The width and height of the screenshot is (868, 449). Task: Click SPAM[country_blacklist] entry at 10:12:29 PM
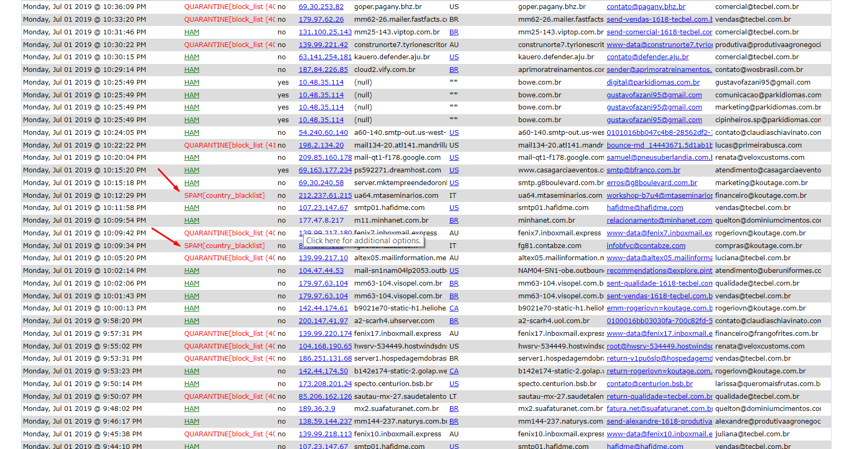point(224,196)
